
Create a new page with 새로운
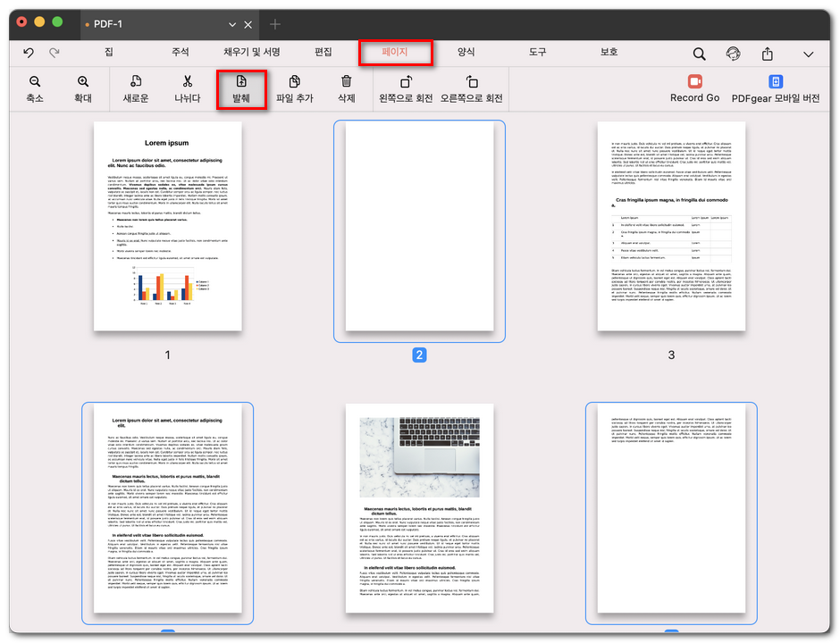(x=135, y=82)
